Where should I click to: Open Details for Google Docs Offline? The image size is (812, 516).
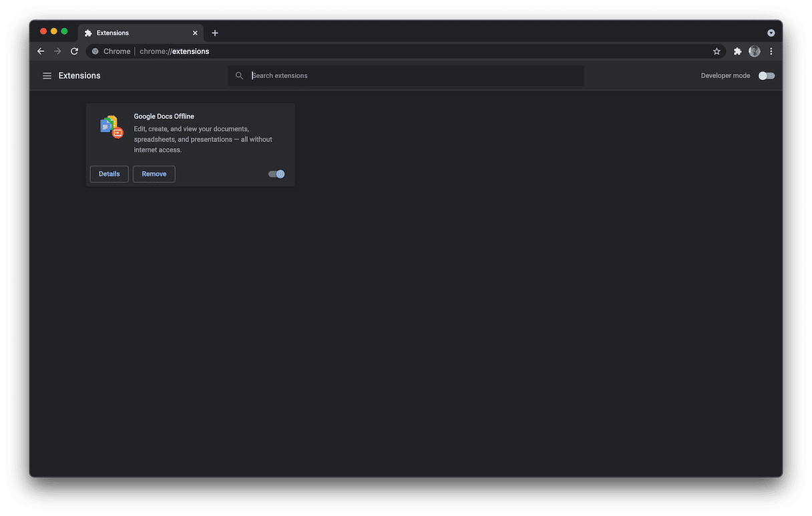[110, 174]
